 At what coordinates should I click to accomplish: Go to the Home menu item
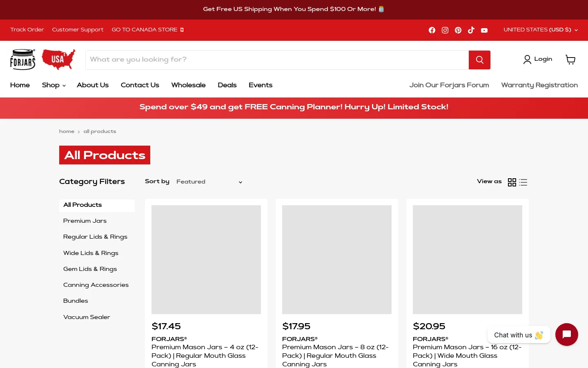(x=20, y=85)
